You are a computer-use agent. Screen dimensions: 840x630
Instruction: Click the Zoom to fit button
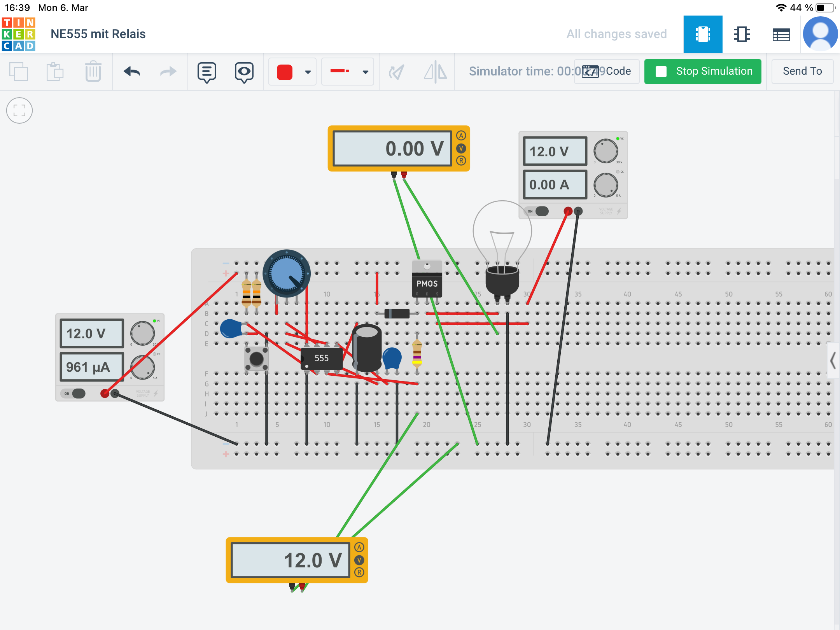tap(19, 110)
